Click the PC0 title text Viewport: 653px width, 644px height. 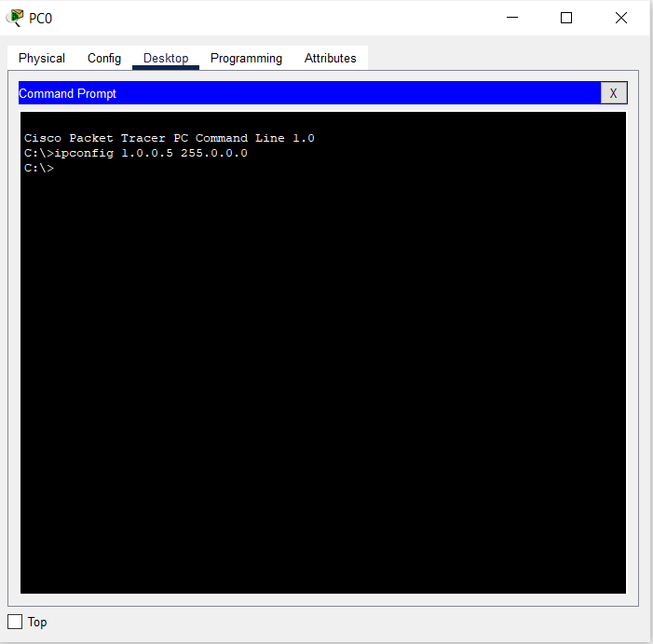(40, 18)
